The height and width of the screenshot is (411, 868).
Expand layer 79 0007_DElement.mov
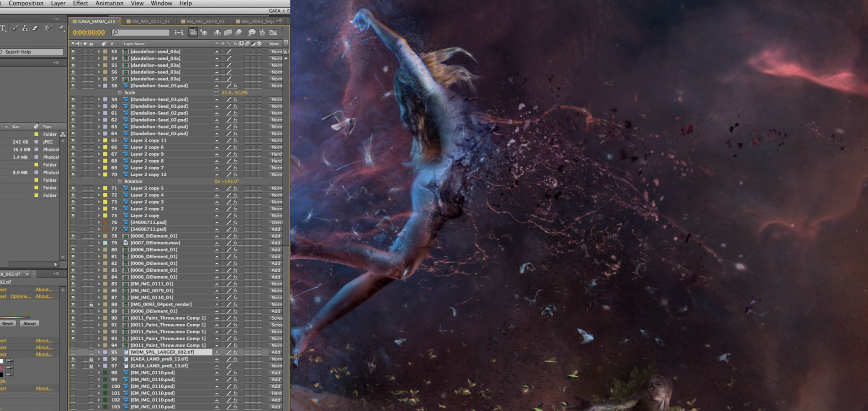pos(99,243)
